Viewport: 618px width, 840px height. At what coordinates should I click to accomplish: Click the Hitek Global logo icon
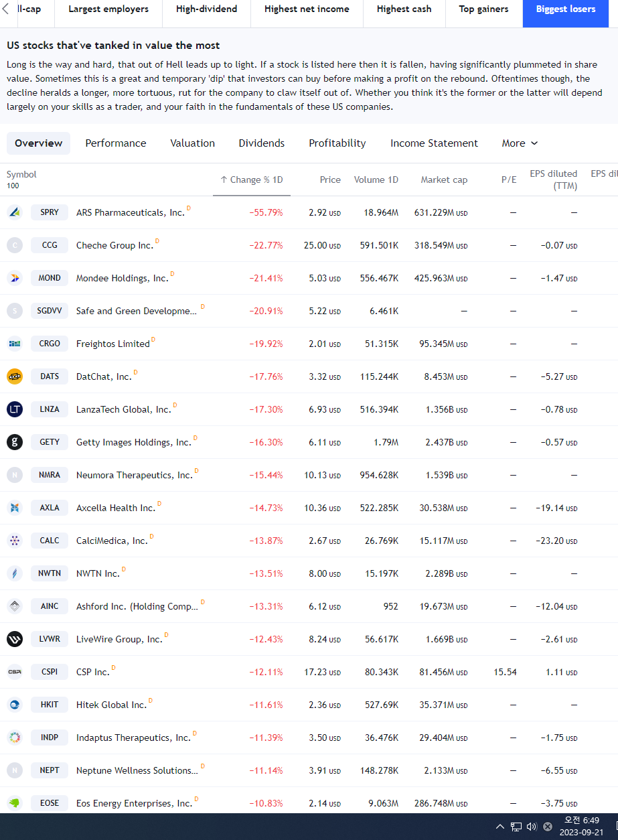click(x=15, y=705)
